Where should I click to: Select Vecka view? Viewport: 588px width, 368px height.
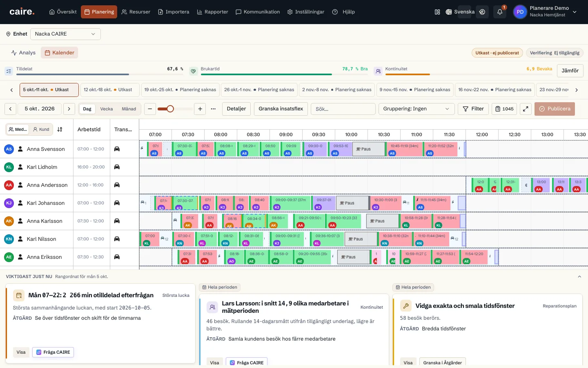pyautogui.click(x=107, y=109)
